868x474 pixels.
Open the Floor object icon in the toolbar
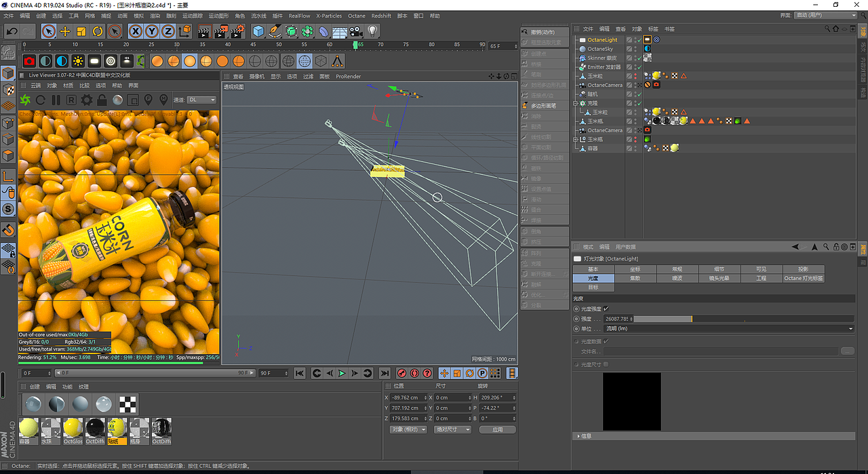pyautogui.click(x=339, y=31)
